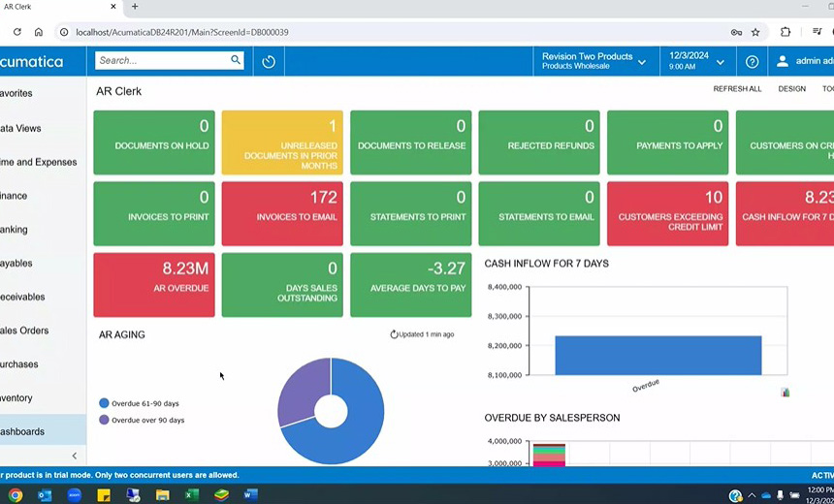This screenshot has height=504, width=834.
Task: Open Unreleased Documents in Prior Months tile
Action: pos(282,142)
